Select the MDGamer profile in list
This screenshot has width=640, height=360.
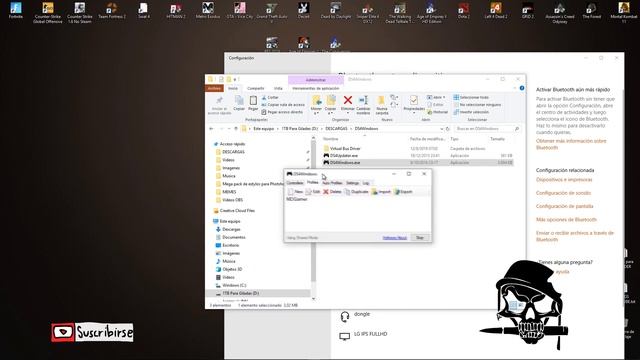coord(297,199)
